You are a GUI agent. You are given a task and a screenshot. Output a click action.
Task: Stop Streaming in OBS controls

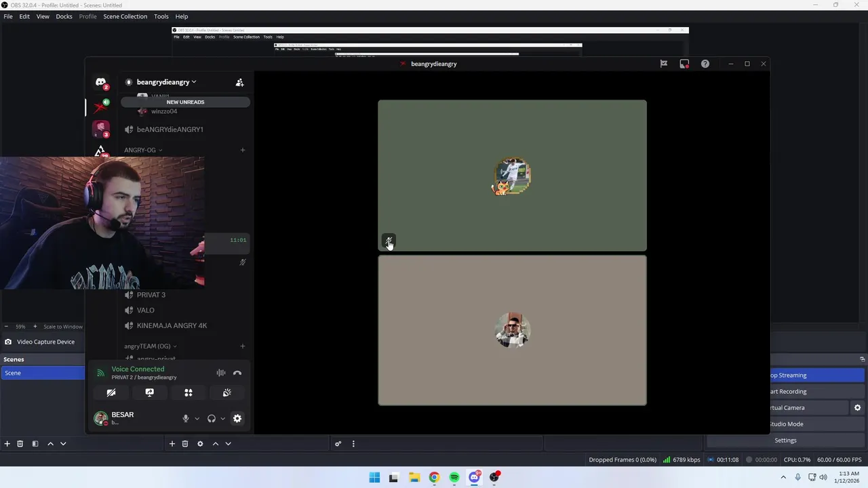[x=817, y=375]
